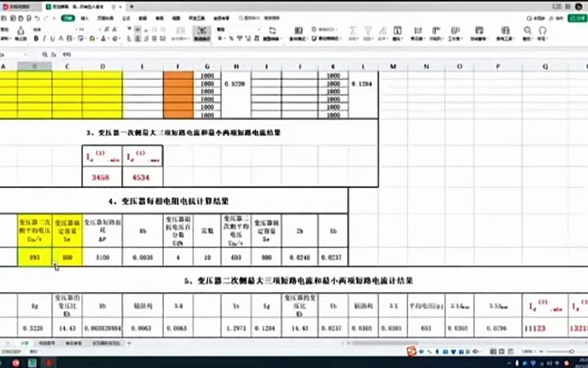Click the red font color button
The height and width of the screenshot is (368, 588).
[x=103, y=39]
